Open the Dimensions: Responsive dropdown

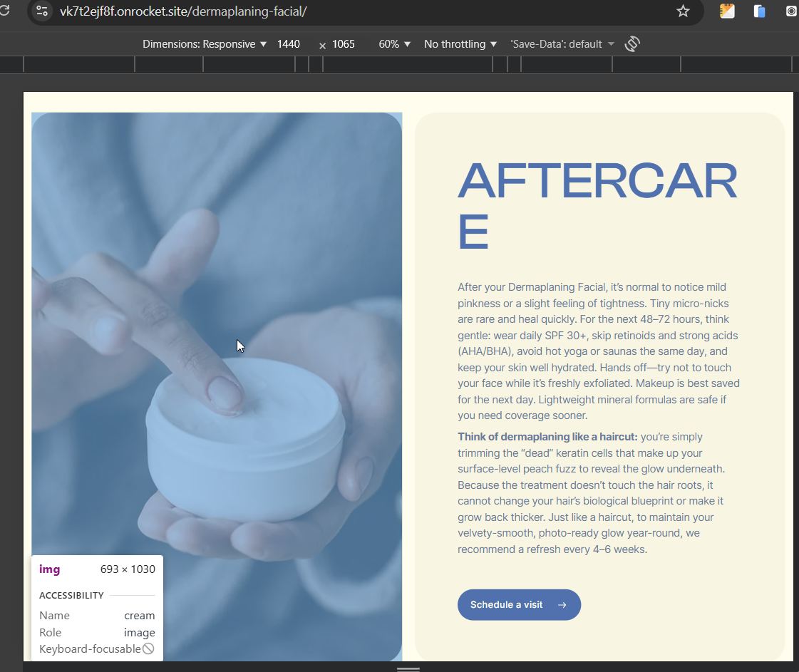tap(205, 43)
